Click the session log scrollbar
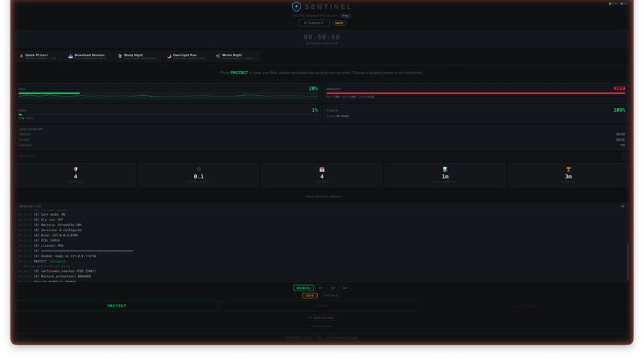 point(627,261)
